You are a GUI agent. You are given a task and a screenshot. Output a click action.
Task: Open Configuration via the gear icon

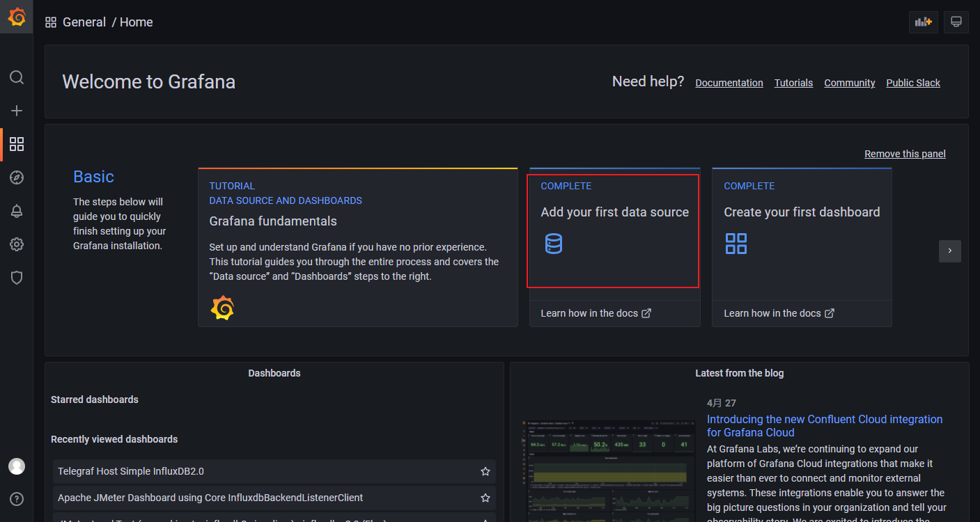coord(17,244)
